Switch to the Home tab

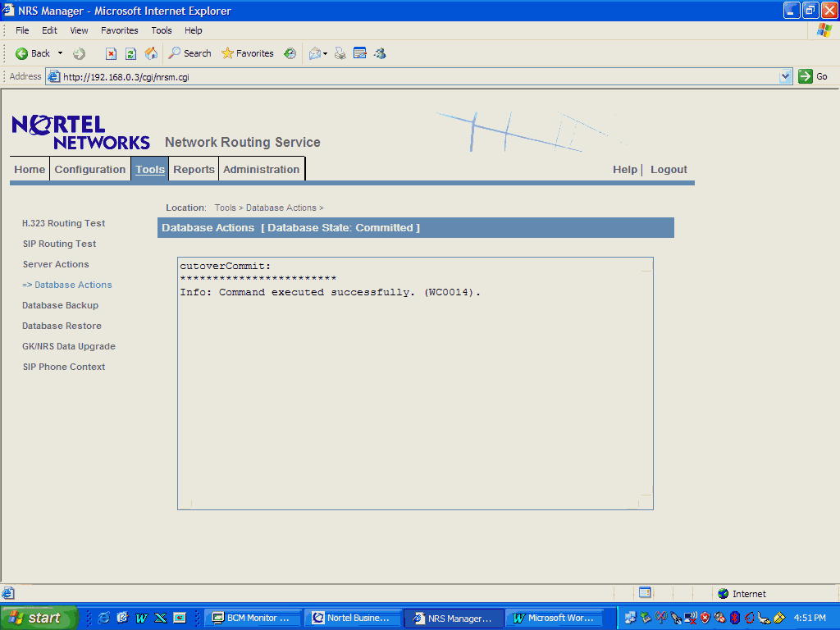30,169
